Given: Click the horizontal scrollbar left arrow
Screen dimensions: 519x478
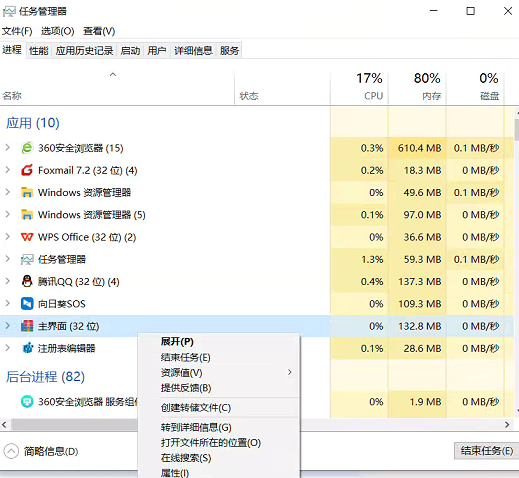Looking at the screenshot, I should point(4,425).
